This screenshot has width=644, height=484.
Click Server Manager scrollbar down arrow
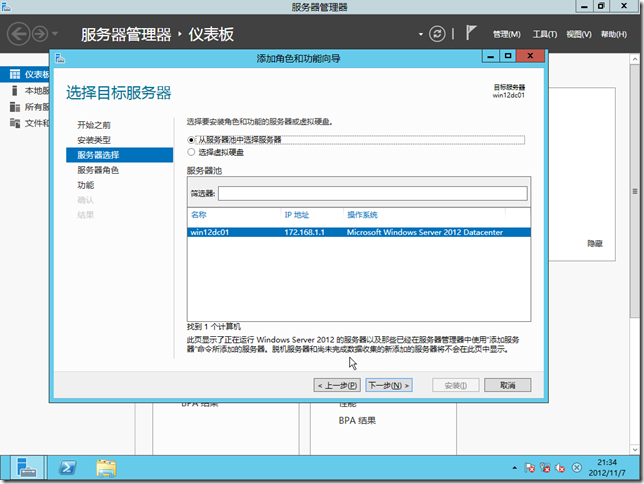pos(635,449)
